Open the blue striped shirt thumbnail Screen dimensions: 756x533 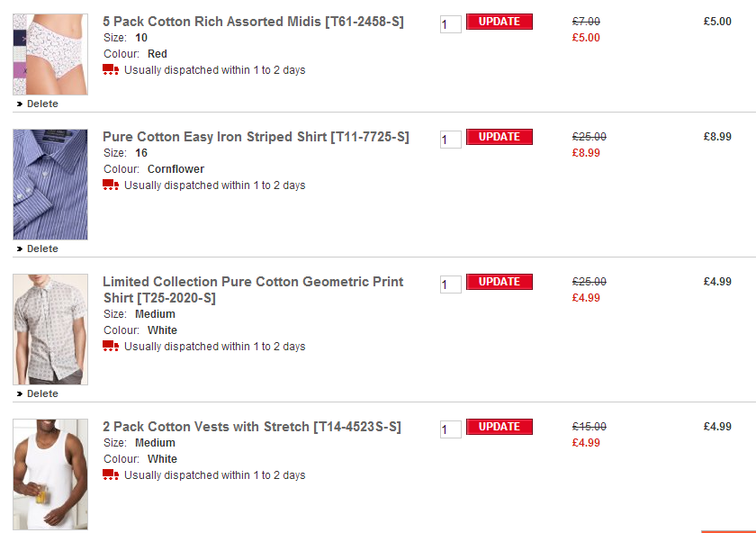[x=50, y=185]
